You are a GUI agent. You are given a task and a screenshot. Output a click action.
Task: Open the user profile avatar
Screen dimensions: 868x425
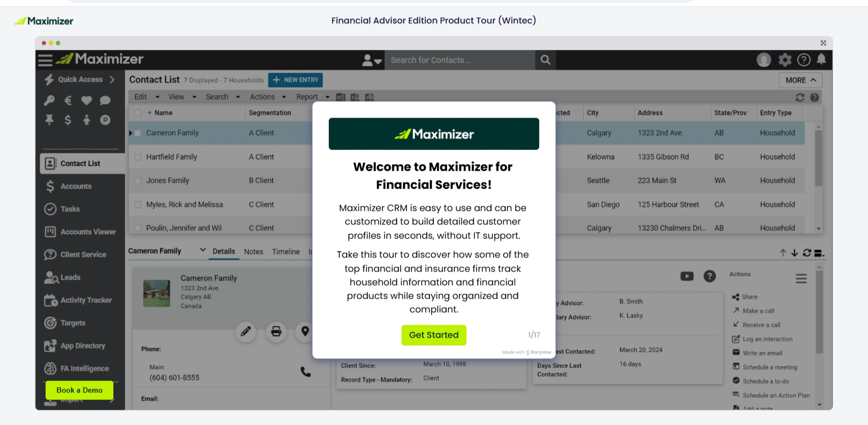coord(764,60)
